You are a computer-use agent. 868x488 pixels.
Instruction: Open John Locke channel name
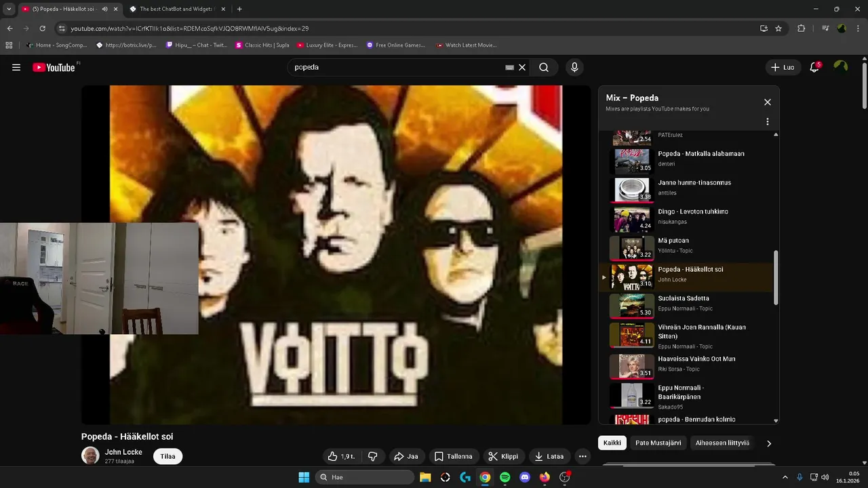tap(123, 452)
